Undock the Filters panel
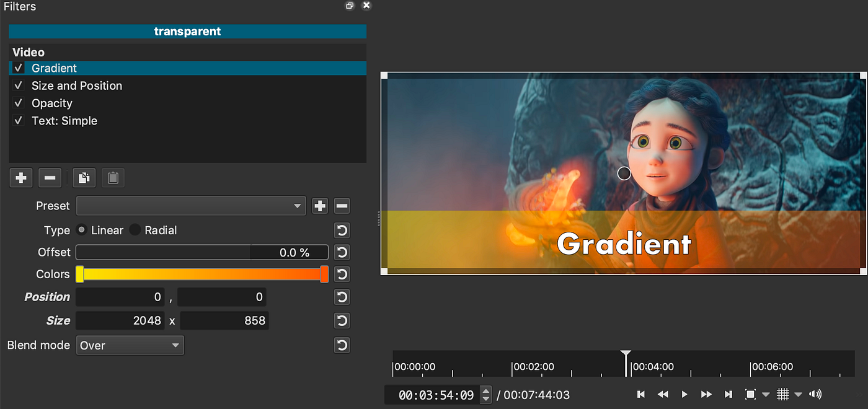This screenshot has width=868, height=409. (350, 6)
